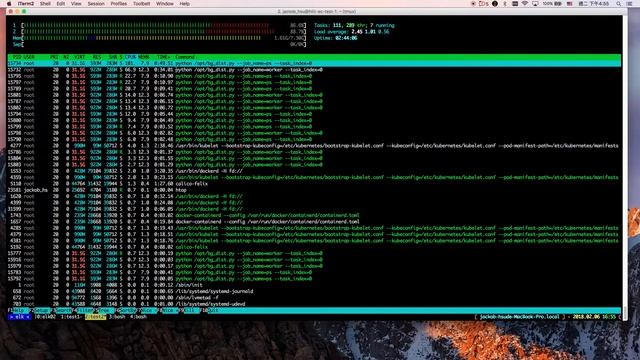Select lvmetad process row PID 672
This screenshot has width=640, height=360.
pyautogui.click(x=314, y=298)
